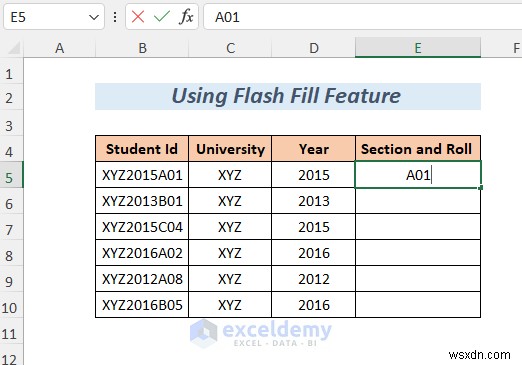Select cell containing XYZ2012A08
The image size is (522, 365).
(x=142, y=279)
